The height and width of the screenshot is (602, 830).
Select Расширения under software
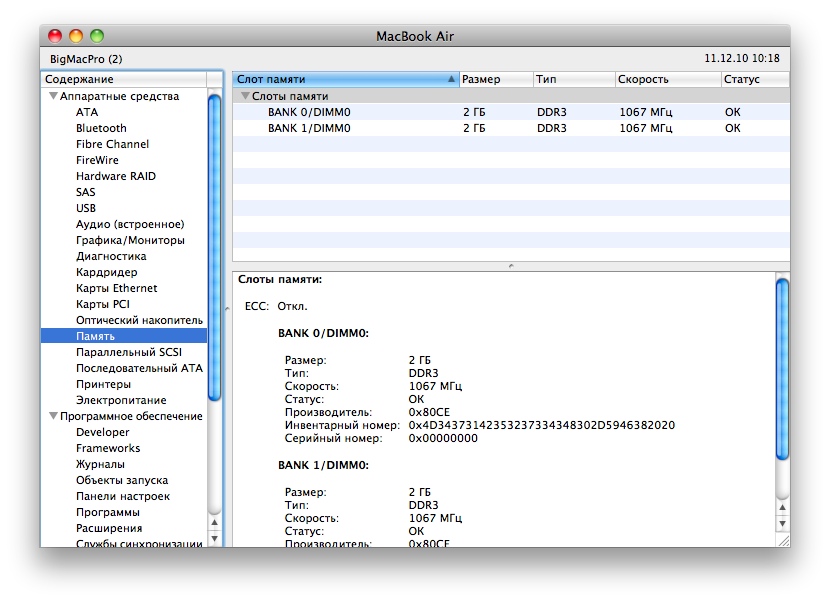tap(109, 529)
